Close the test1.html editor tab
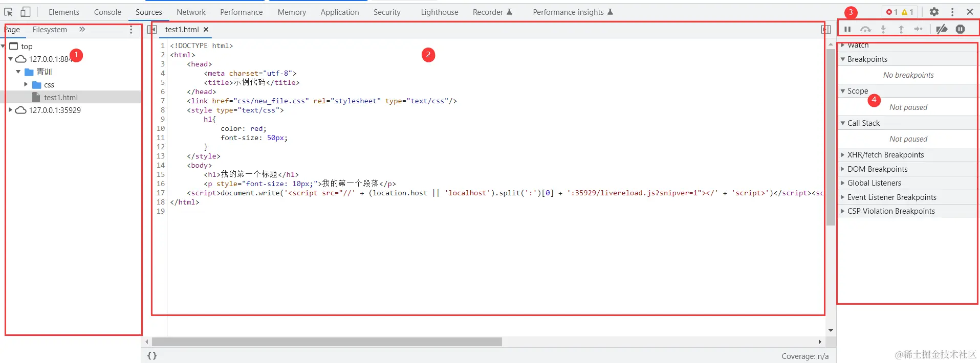 pos(206,30)
